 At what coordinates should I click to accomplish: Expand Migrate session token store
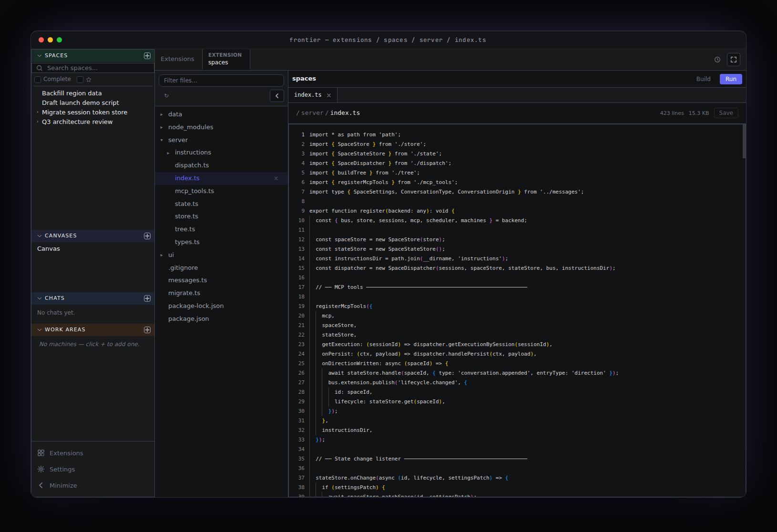click(x=38, y=113)
